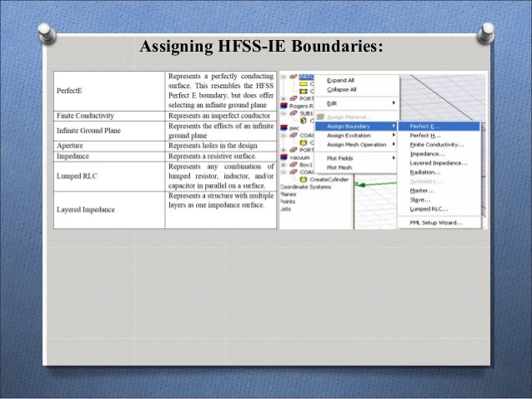Click the 'Layered Impedance' cell in the table
Viewport: 532px width, 399px height.
click(109, 210)
